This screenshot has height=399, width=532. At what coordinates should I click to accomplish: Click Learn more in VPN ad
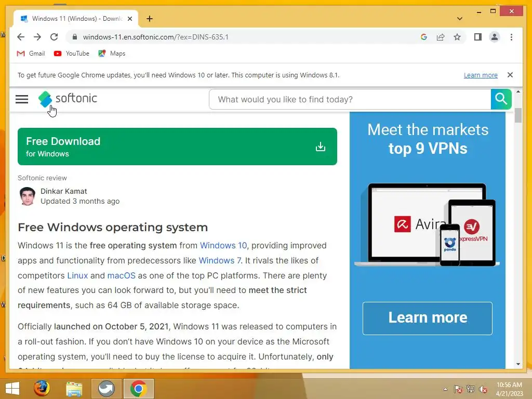coord(428,318)
